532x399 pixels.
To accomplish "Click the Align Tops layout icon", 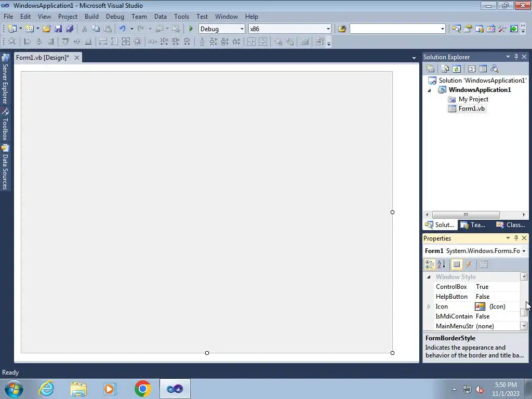I will [65, 42].
